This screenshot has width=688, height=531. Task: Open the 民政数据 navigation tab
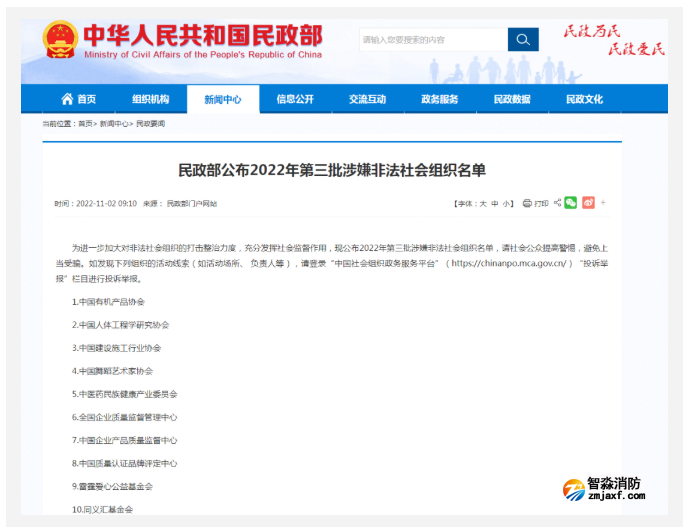[x=512, y=99]
